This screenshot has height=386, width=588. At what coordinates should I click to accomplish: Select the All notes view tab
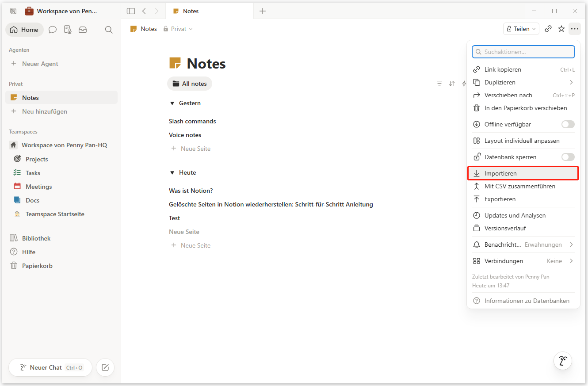[x=190, y=84]
